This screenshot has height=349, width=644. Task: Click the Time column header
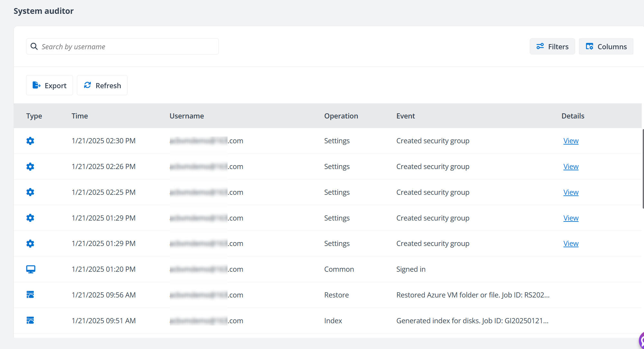(79, 116)
